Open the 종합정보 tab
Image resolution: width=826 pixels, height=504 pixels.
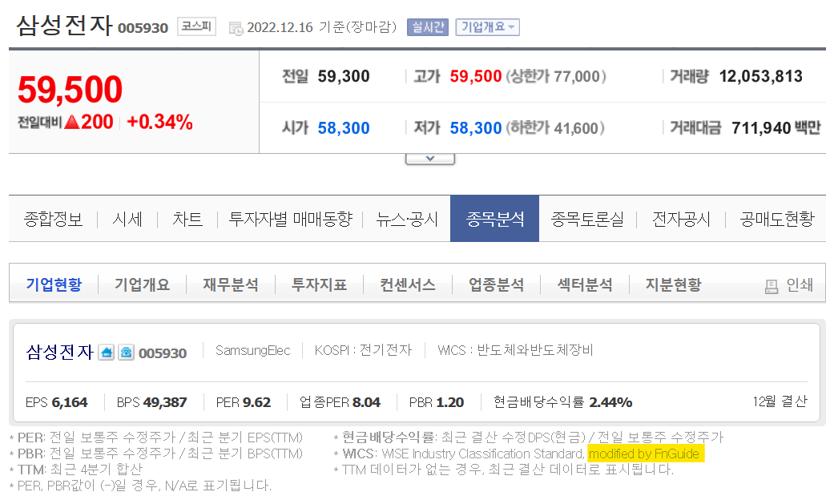[x=53, y=219]
